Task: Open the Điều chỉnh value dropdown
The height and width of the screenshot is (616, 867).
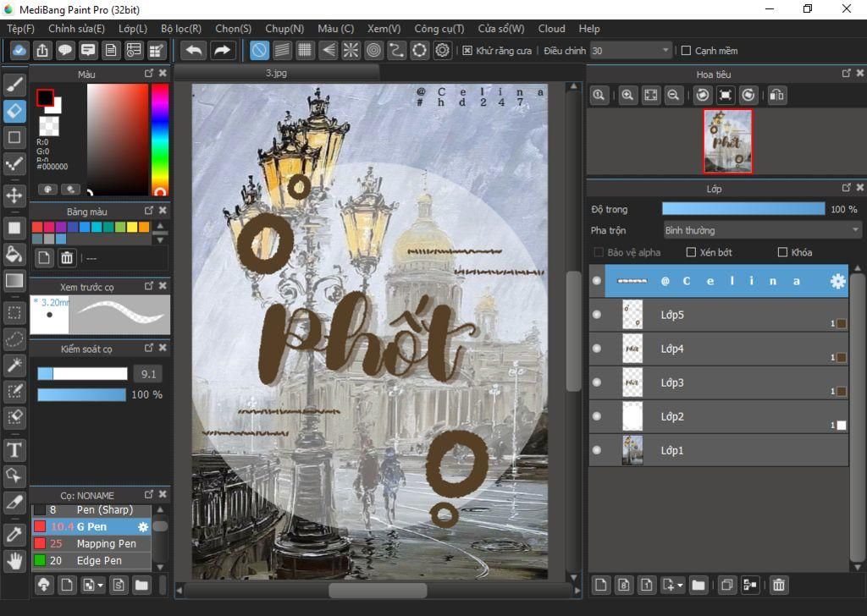Action: (x=665, y=51)
